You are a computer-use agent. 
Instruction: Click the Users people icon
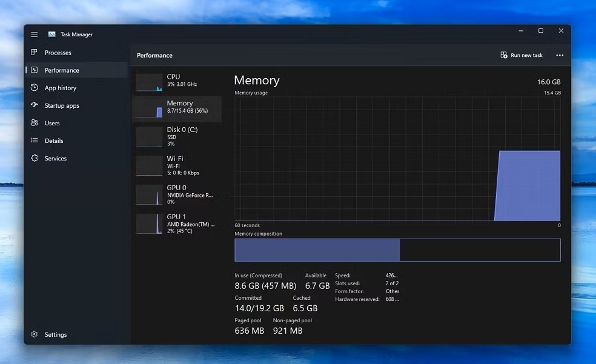34,123
